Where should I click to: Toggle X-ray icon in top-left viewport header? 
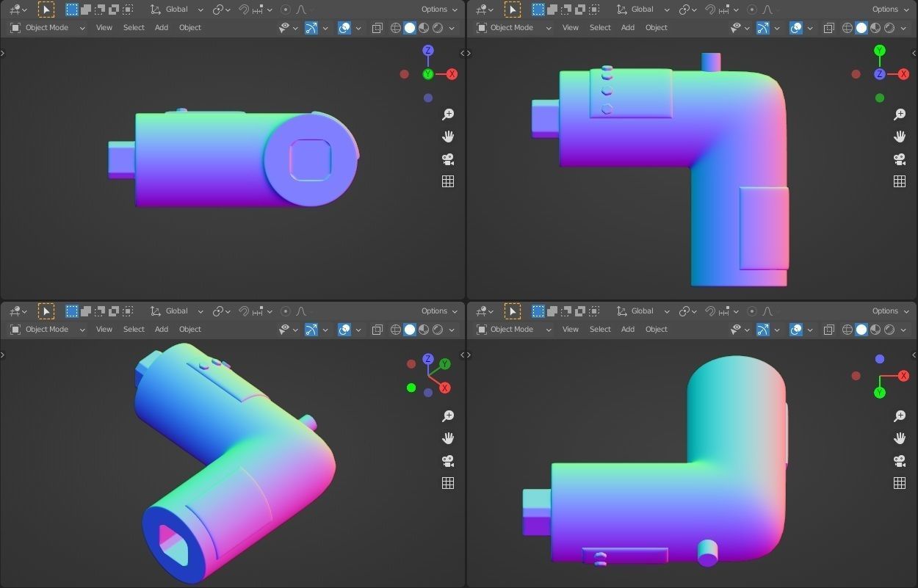point(377,28)
